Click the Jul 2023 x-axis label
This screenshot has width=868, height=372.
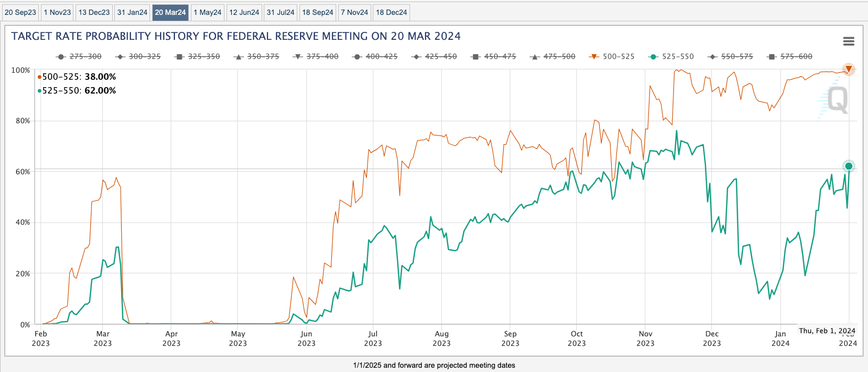[x=373, y=339]
